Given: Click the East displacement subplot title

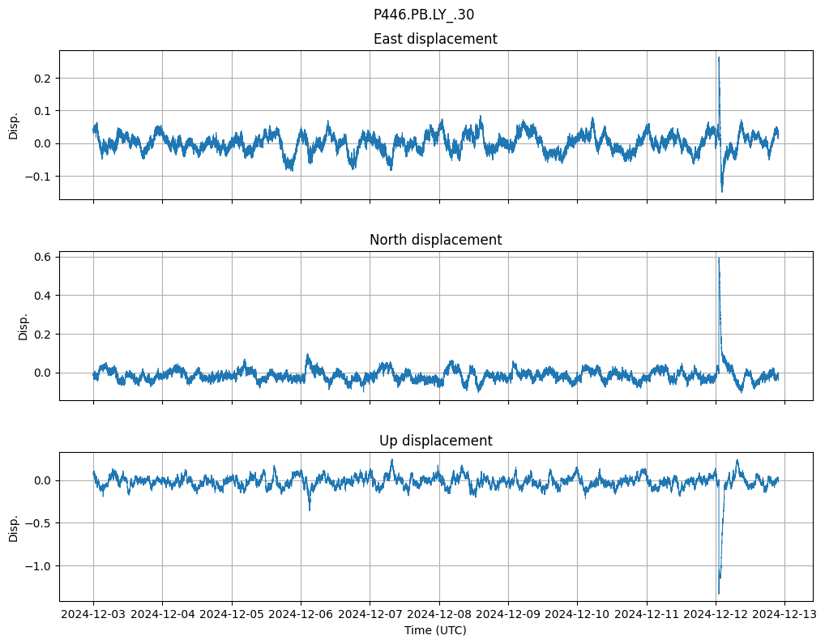Looking at the screenshot, I should tap(435, 39).
